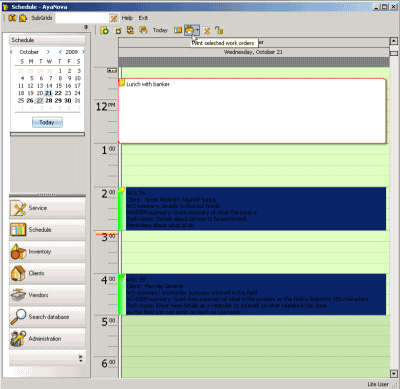Click the pin icon above the Schedule panel
The image size is (400, 389).
86,27
